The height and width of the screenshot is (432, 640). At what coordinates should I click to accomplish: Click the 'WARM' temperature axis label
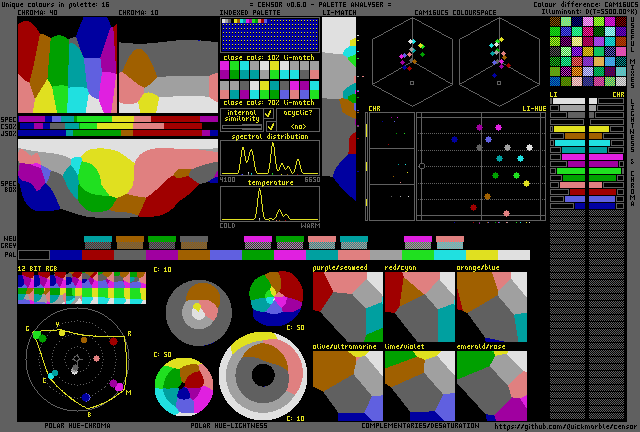310,226
